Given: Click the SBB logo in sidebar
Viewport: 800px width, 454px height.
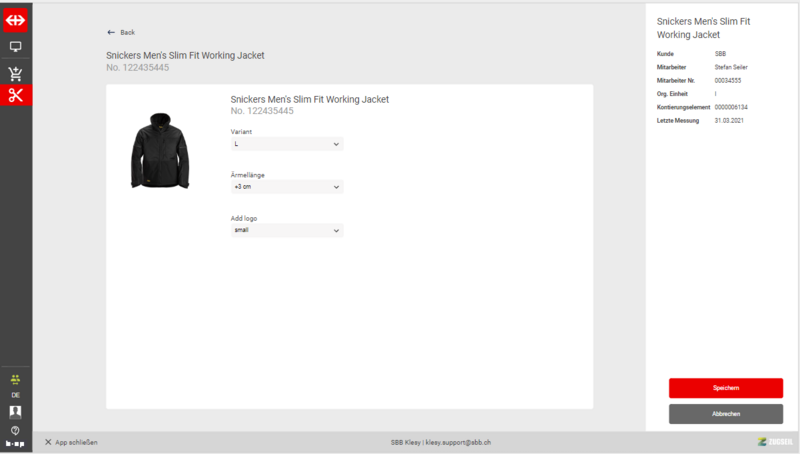Looking at the screenshot, I should [x=16, y=19].
